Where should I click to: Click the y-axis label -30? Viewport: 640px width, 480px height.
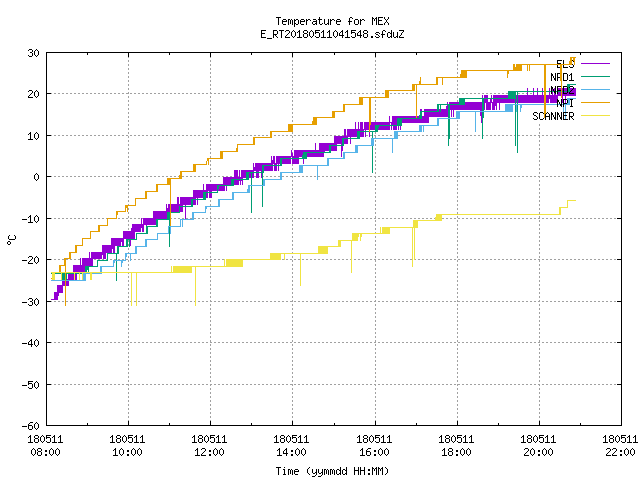pos(31,302)
